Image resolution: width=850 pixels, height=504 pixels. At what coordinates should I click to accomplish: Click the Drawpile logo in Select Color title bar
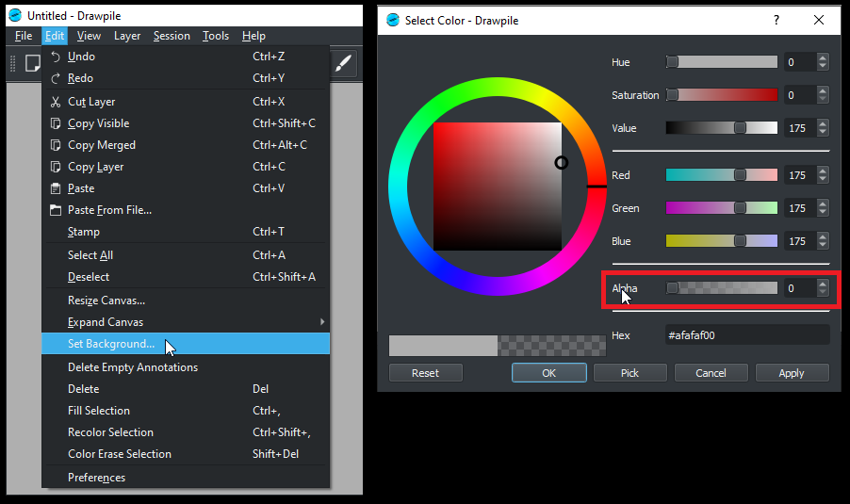392,20
